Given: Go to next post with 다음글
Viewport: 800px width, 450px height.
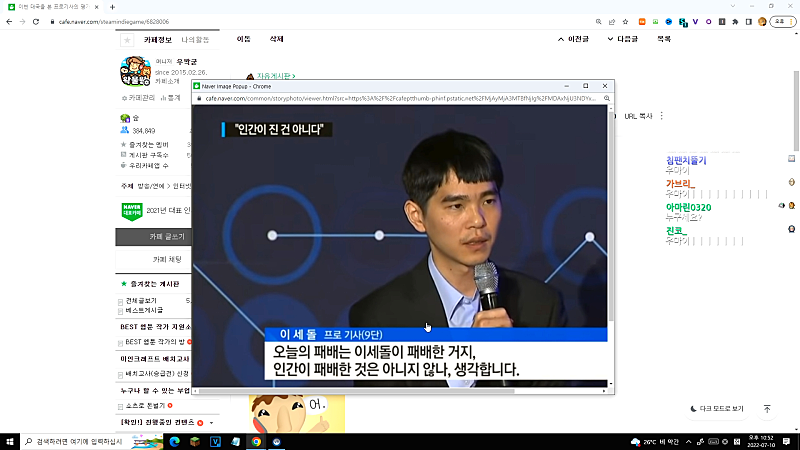Looking at the screenshot, I should 621,39.
